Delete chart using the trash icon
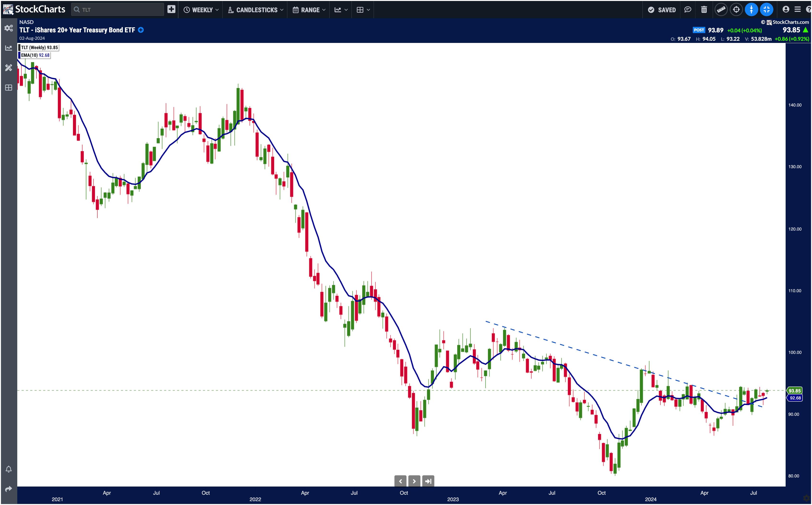Image resolution: width=812 pixels, height=505 pixels. pos(704,10)
